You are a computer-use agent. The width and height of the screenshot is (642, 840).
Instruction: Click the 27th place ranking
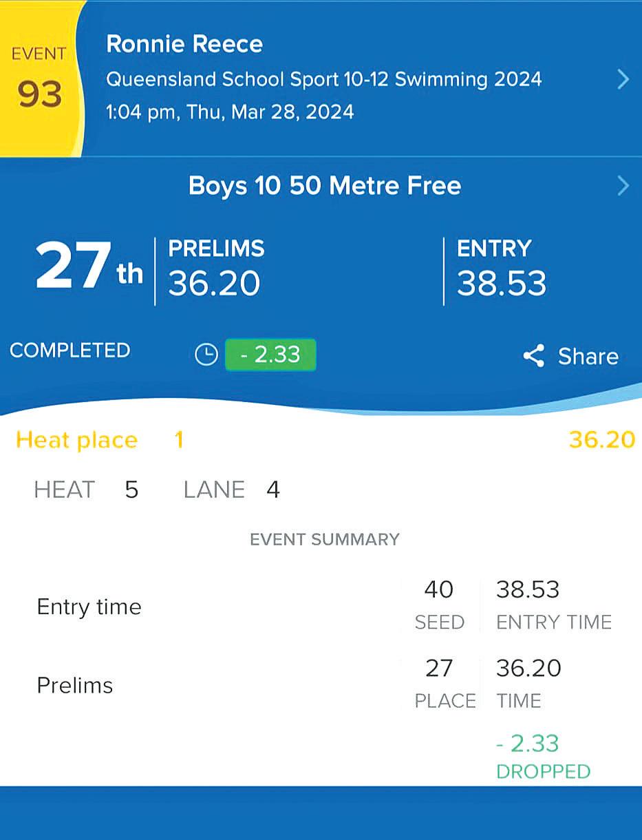(88, 267)
